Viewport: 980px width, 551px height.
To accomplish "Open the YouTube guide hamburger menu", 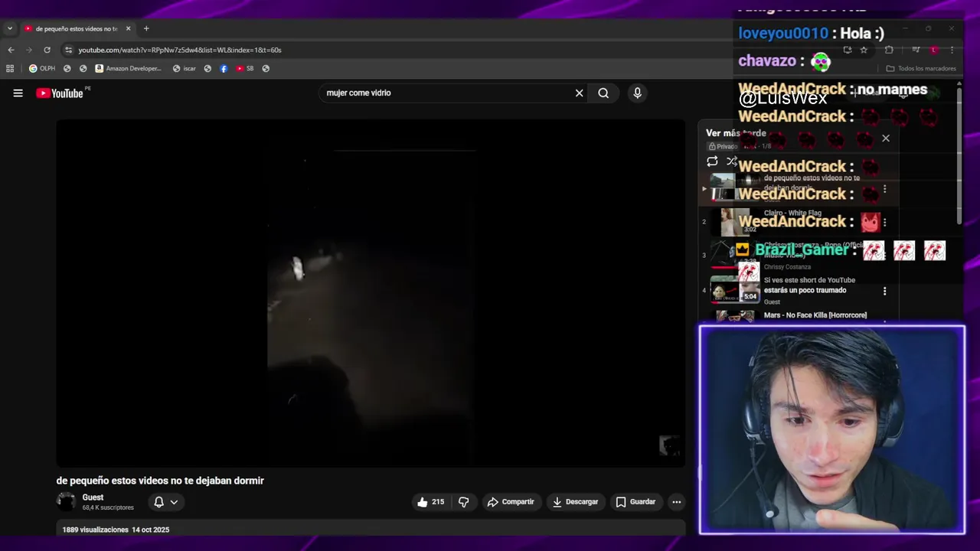I will click(x=18, y=93).
